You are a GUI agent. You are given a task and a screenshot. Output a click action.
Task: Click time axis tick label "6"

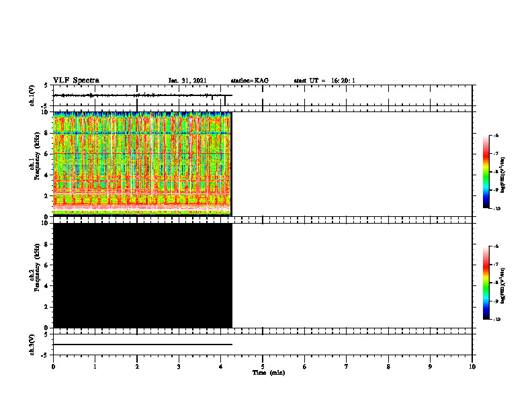305,367
